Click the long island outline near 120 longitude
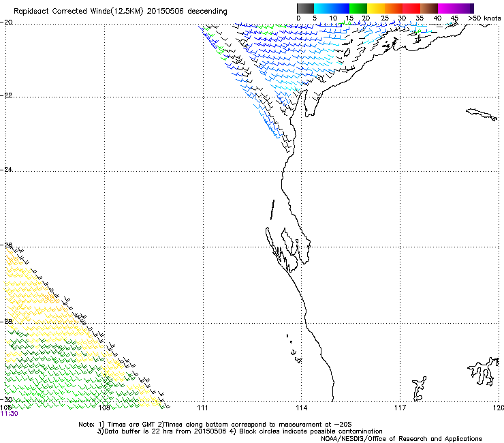This screenshot has height=443, width=504. point(482,114)
